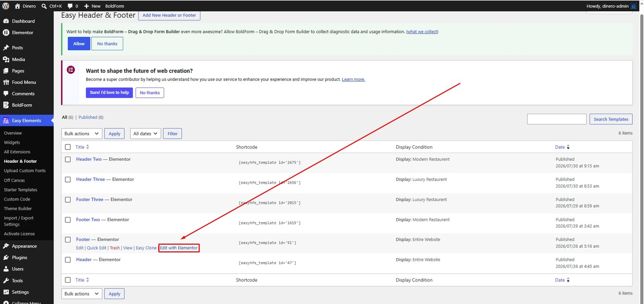Open the WordPress logo menu
Screen dimensions: 644x304
[6, 6]
